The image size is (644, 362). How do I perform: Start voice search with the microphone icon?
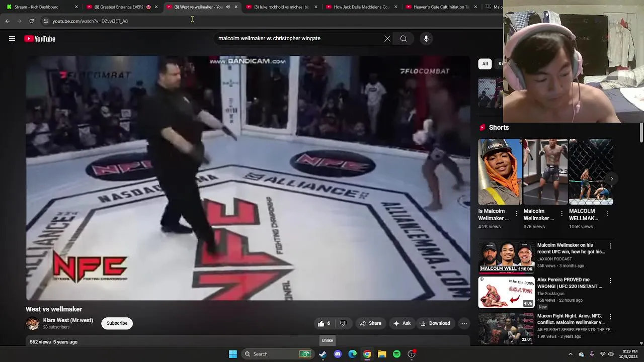click(426, 39)
